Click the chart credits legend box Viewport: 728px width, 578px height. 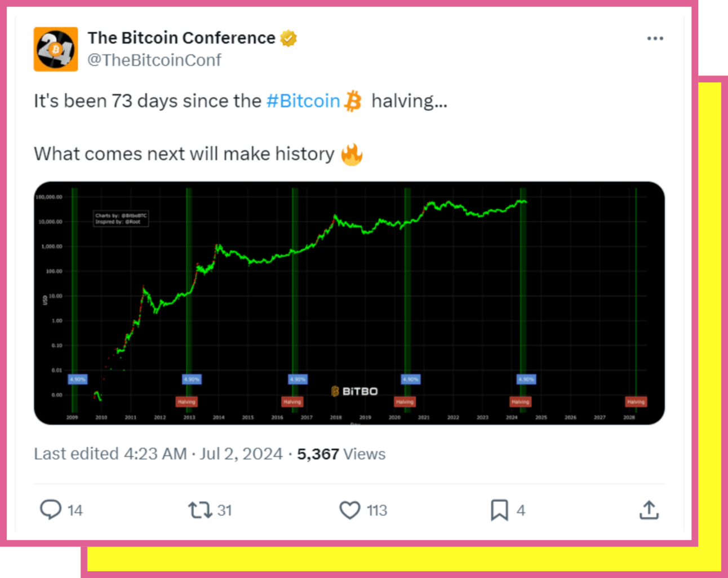tap(121, 219)
